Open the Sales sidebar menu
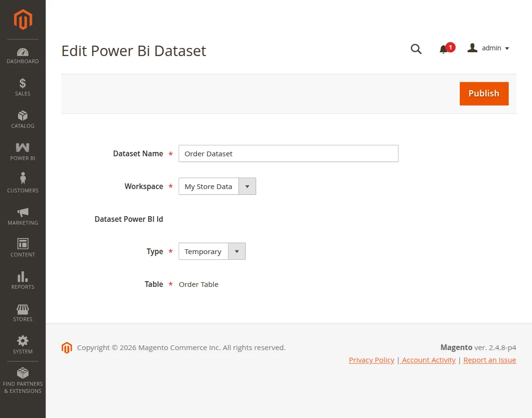 click(23, 87)
